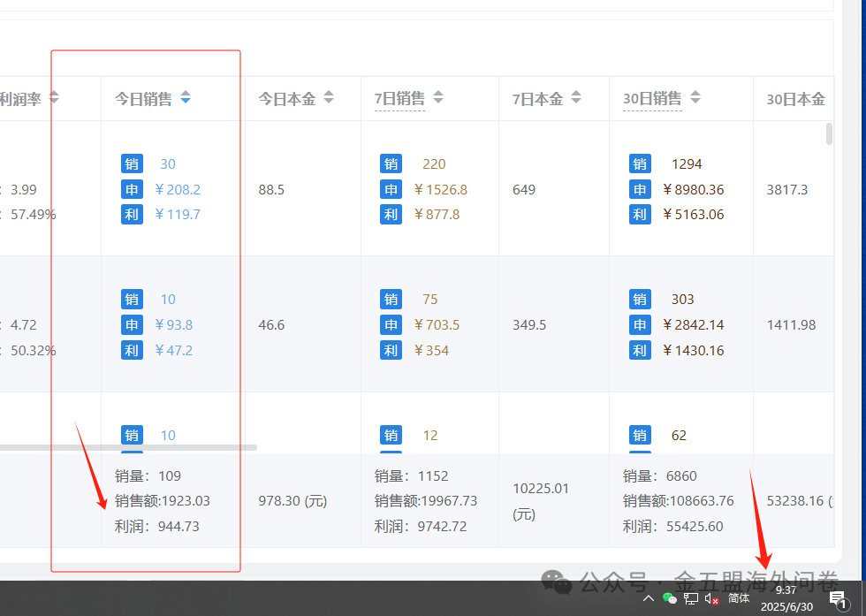
Task: Select summary total 978.30 (元)
Action: (x=292, y=500)
